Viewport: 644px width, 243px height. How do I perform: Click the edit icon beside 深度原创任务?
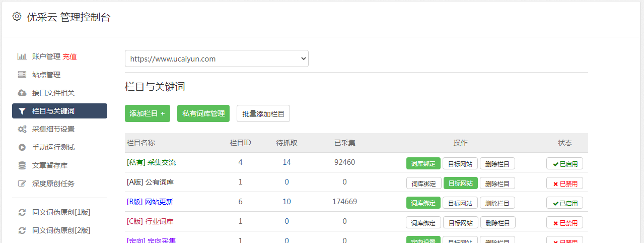22,184
